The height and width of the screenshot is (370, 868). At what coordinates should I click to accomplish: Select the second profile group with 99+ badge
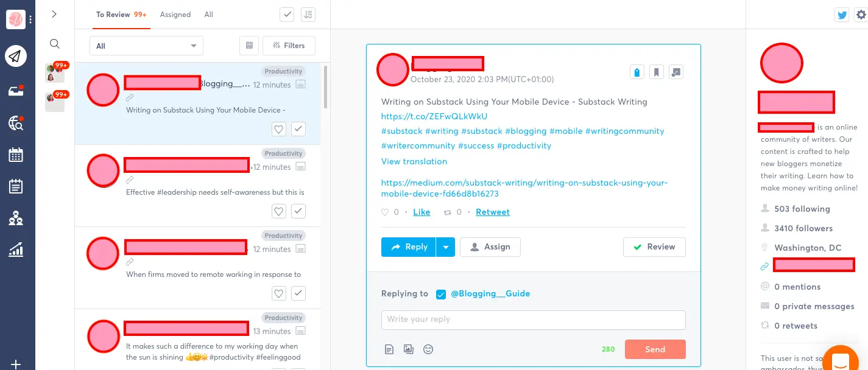[55, 102]
